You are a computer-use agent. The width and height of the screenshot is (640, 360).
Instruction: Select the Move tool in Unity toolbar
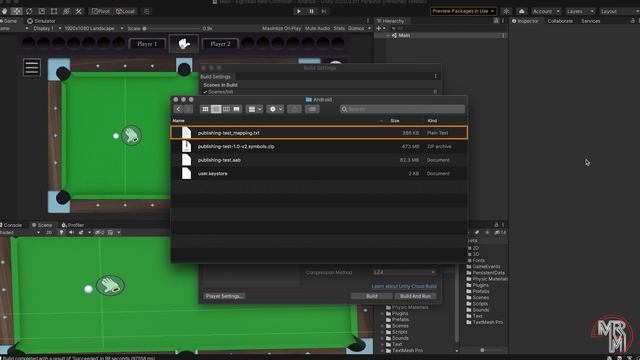pyautogui.click(x=16, y=11)
